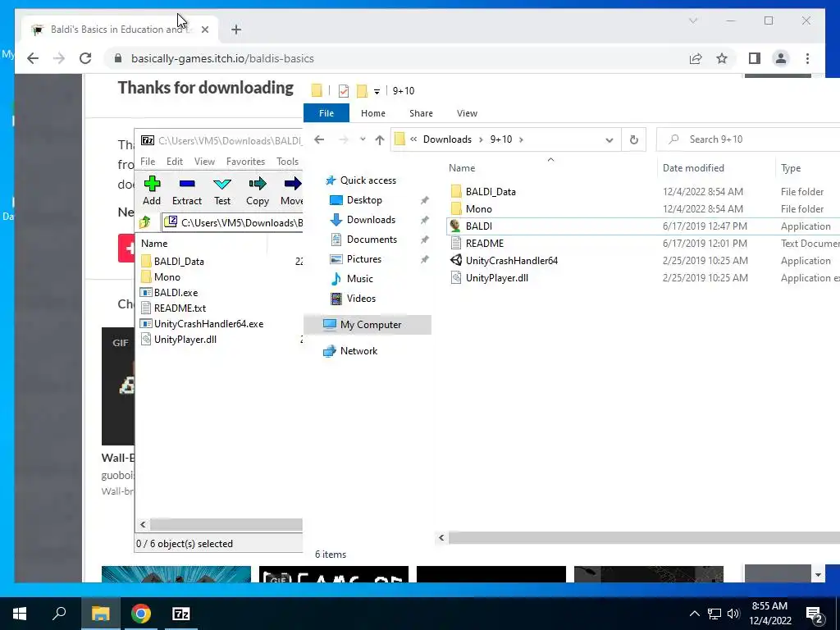Viewport: 840px width, 630px height.
Task: Open the 7-Zip File menu
Action: click(x=148, y=162)
